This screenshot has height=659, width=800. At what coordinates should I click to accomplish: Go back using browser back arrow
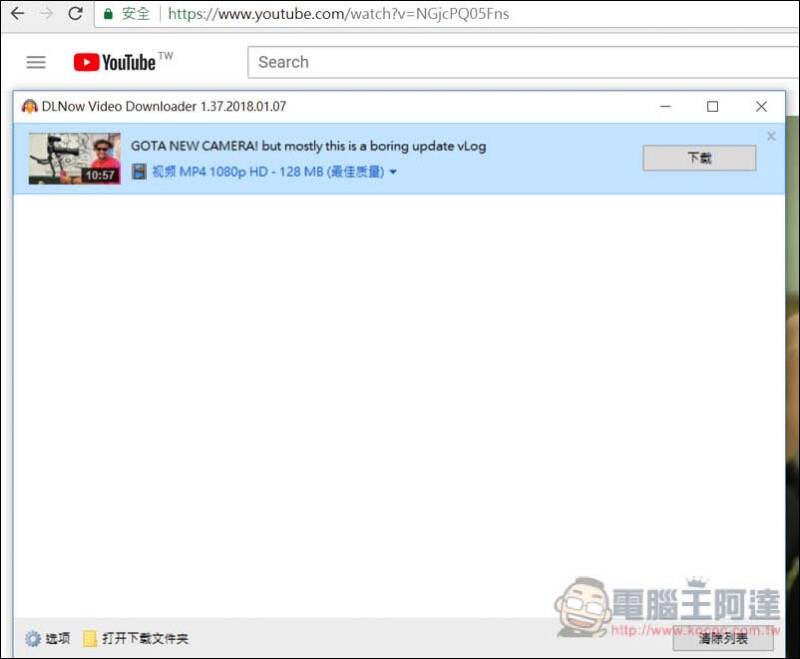point(17,14)
